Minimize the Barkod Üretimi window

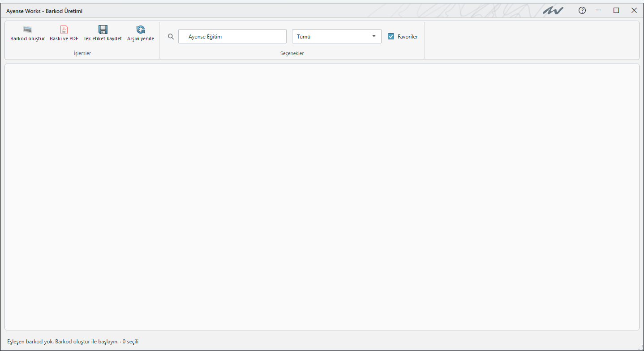tap(598, 10)
